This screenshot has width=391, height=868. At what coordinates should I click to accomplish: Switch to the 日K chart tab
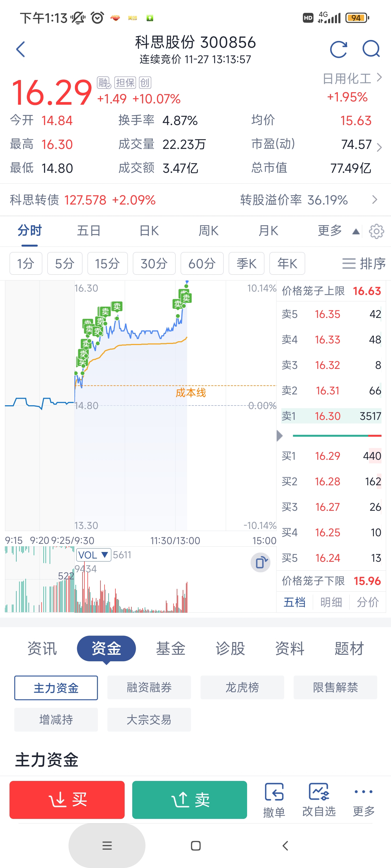(x=149, y=231)
